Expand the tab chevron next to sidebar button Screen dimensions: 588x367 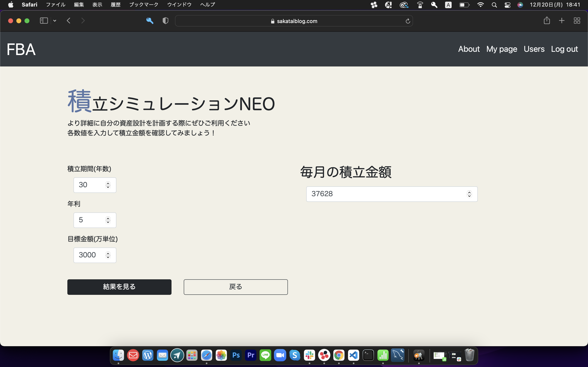55,21
